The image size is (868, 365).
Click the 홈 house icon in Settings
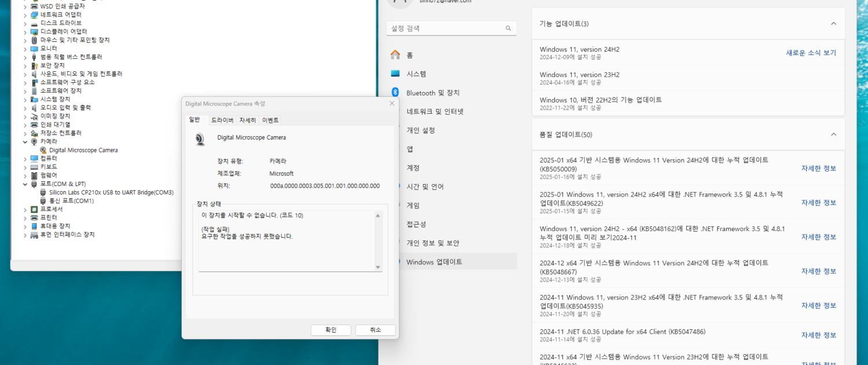(395, 55)
